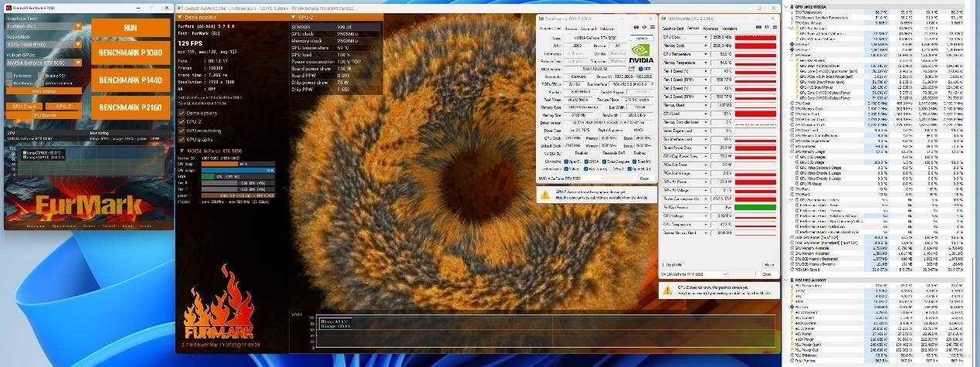Screen dimensions: 980x367
Task: Click the Lookup button in GPU-Z
Action: (642, 37)
